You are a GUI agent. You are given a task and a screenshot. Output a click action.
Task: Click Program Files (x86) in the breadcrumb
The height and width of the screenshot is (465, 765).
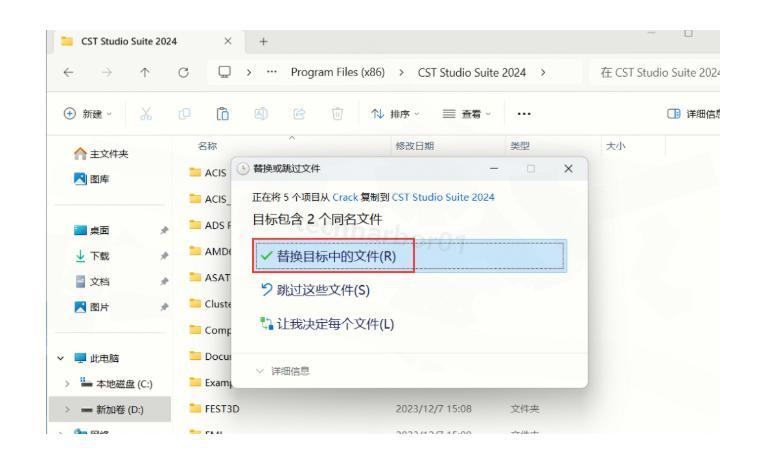point(338,72)
